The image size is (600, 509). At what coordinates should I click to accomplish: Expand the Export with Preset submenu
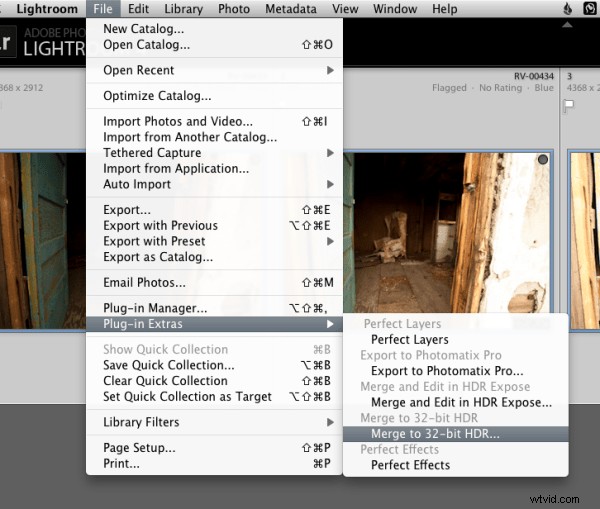(214, 241)
